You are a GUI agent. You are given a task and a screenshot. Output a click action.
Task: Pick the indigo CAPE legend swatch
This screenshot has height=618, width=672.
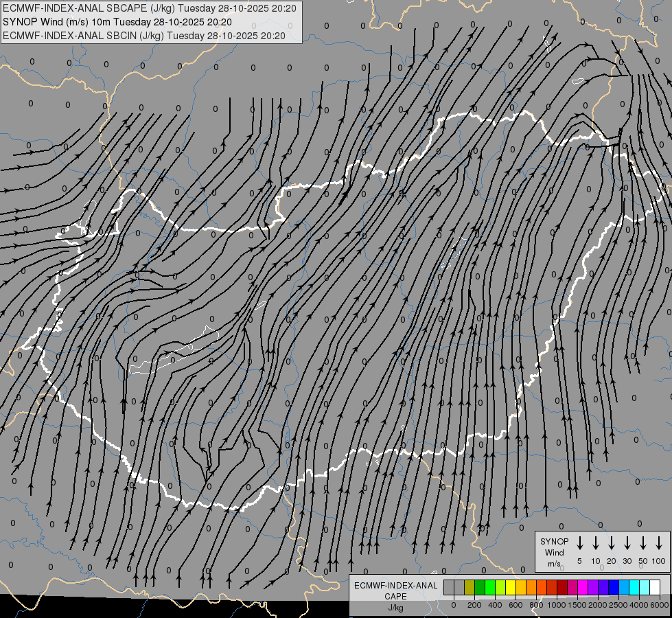[603, 587]
